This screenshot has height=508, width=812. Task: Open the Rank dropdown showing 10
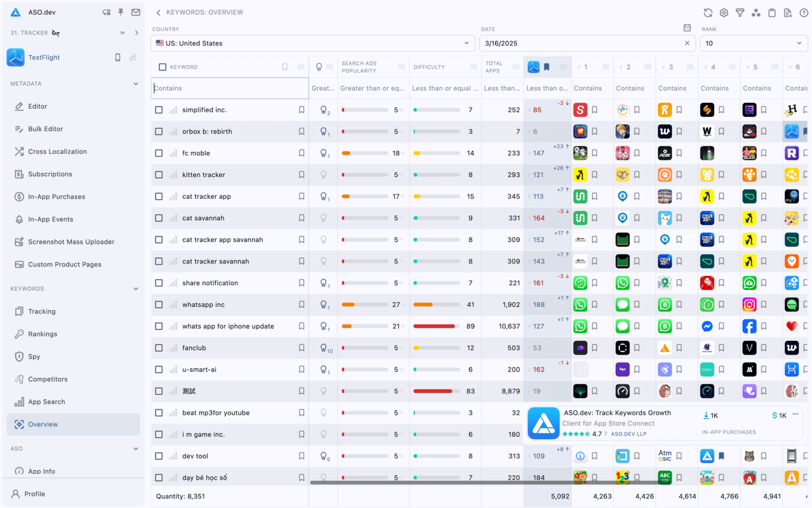click(753, 42)
